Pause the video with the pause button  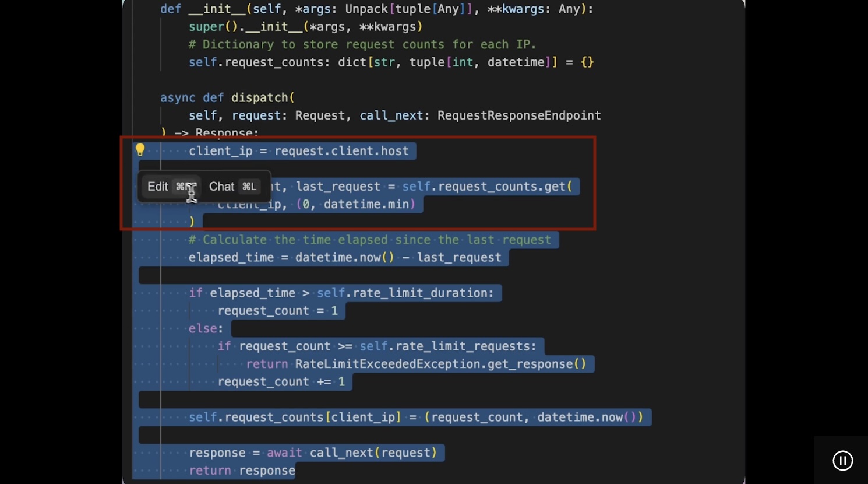pyautogui.click(x=842, y=461)
